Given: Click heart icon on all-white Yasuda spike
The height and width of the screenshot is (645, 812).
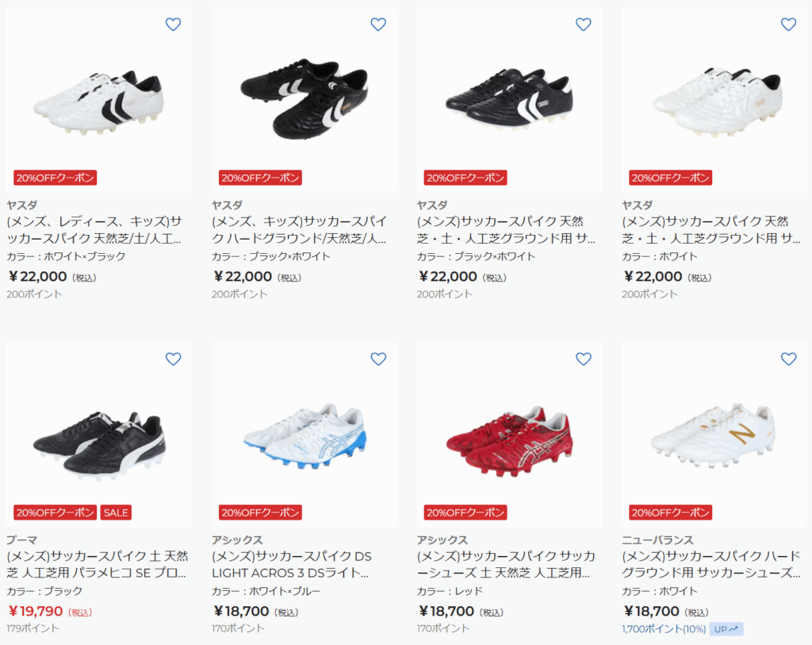Looking at the screenshot, I should [788, 25].
